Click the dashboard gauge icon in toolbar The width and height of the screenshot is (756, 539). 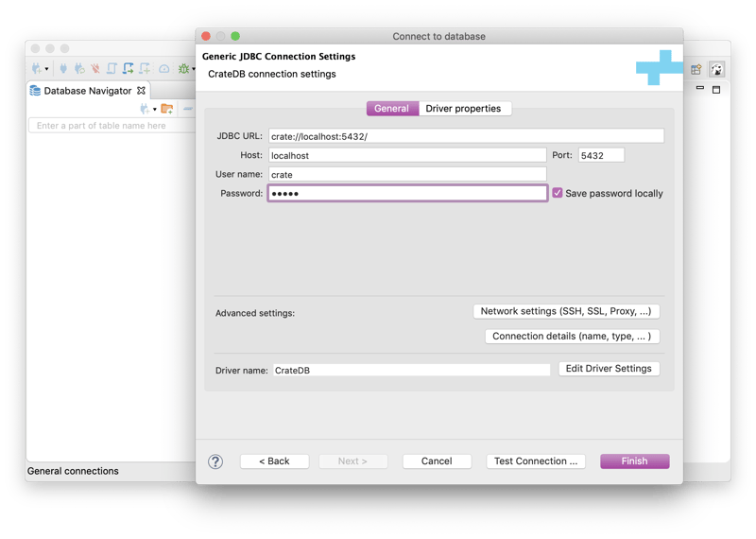[x=163, y=69]
